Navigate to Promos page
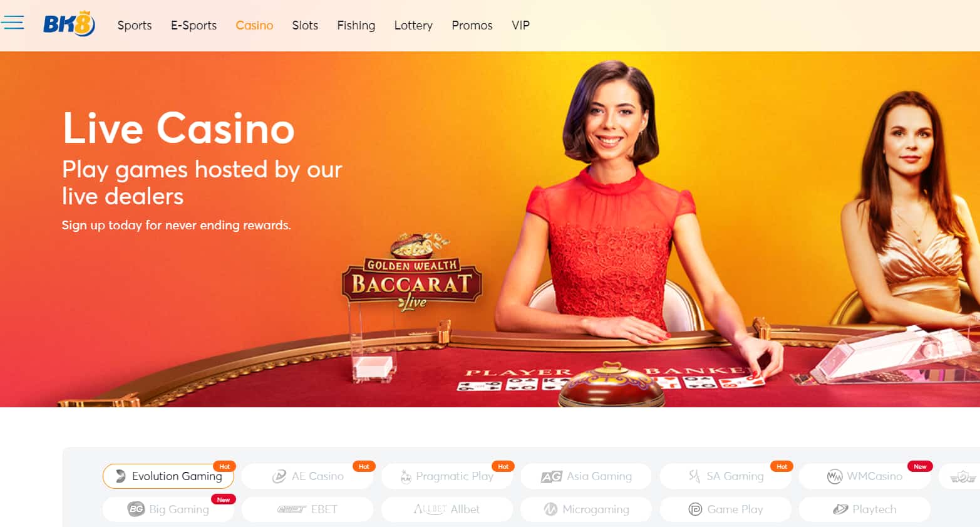This screenshot has height=527, width=980. pos(472,25)
